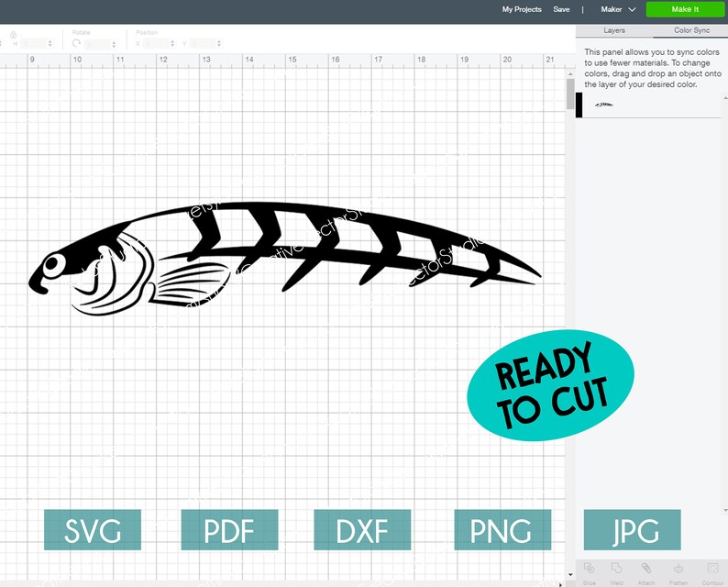
Task: Click the canvas horizontal scroll-right arrow
Action: (560, 583)
